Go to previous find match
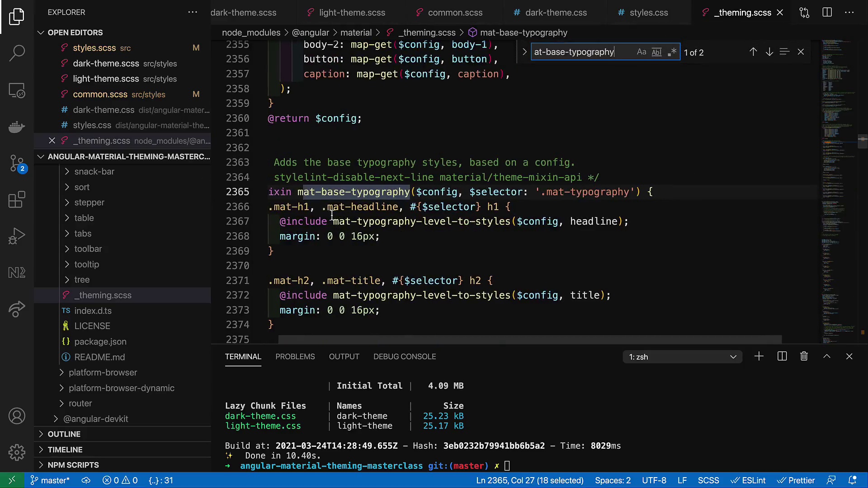Image resolution: width=868 pixels, height=488 pixels. pyautogui.click(x=753, y=52)
